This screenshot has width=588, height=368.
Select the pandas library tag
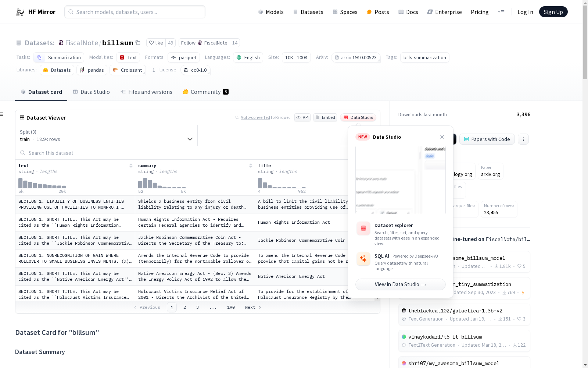[92, 70]
